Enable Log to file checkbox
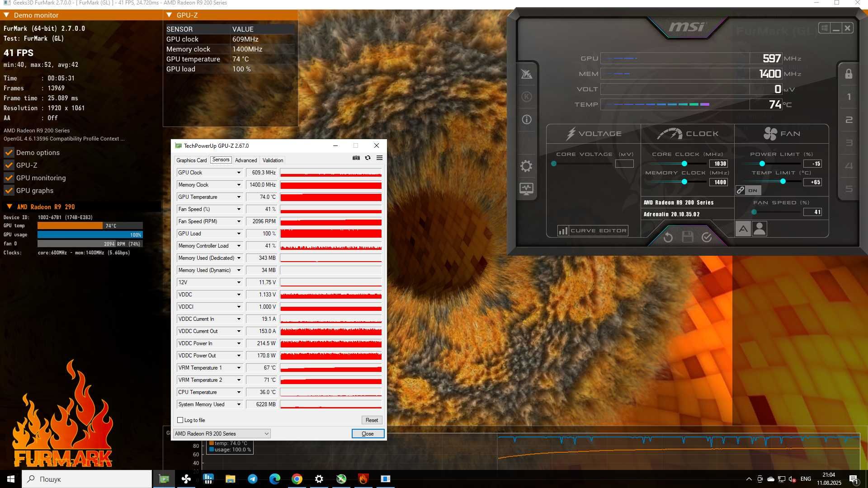The image size is (868, 488). (x=180, y=420)
